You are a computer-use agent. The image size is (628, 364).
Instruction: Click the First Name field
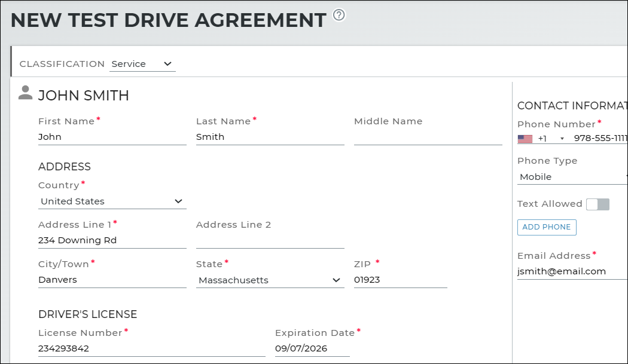tap(112, 137)
